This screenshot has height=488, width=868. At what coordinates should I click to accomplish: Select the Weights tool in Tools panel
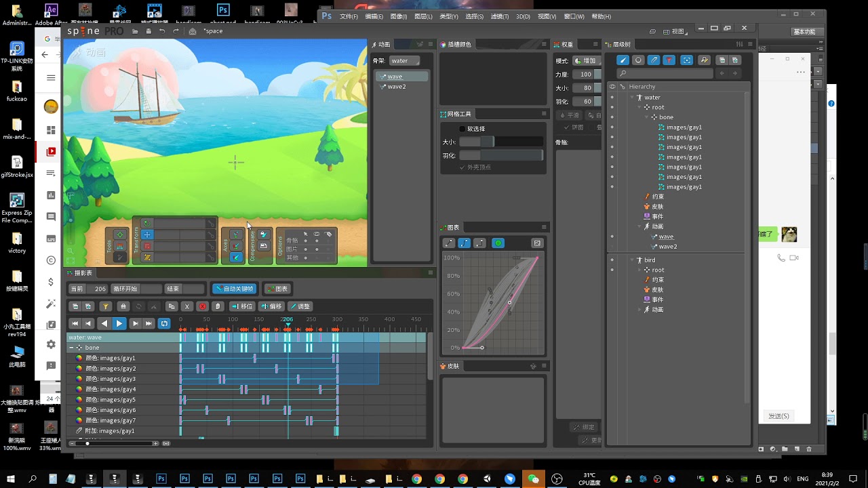pos(119,246)
